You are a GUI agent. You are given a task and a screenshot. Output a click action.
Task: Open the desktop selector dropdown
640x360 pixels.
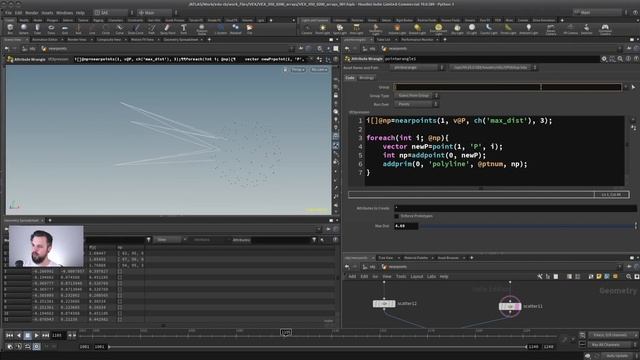coord(114,13)
